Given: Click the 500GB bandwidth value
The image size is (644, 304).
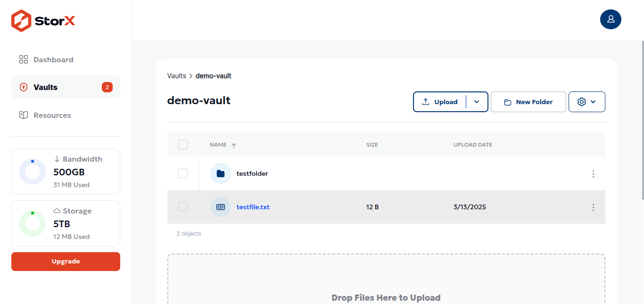Looking at the screenshot, I should pos(69,172).
